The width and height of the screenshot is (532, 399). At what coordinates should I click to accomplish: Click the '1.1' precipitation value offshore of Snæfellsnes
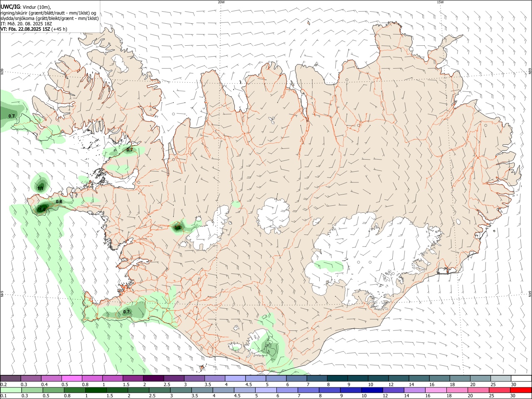pos(40,188)
